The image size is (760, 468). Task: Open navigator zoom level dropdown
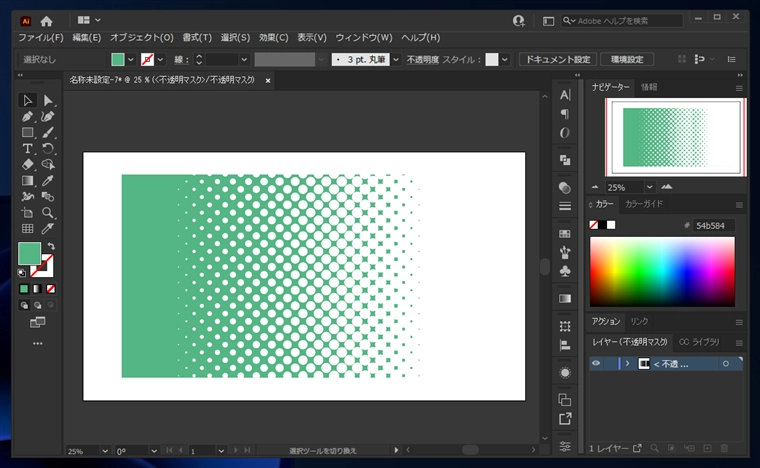tap(649, 187)
